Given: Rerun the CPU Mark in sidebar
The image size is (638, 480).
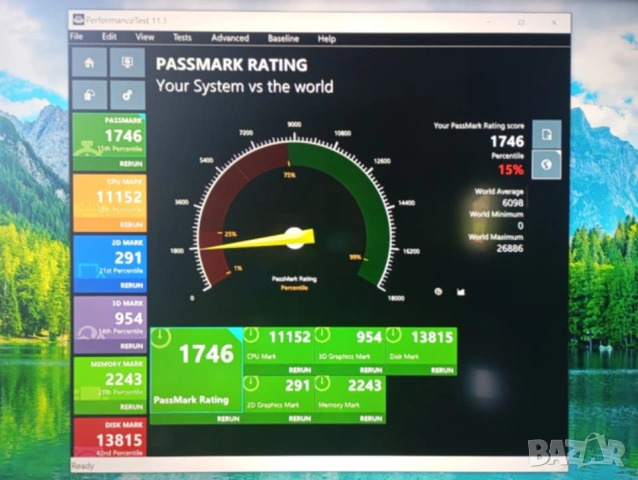Looking at the screenshot, I should click(x=131, y=225).
